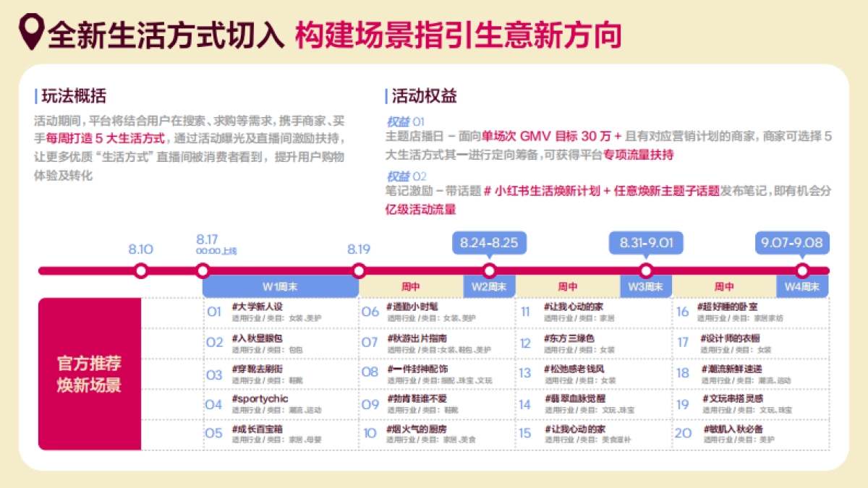Select the timeline dot under 8.24-8.25

(489, 272)
